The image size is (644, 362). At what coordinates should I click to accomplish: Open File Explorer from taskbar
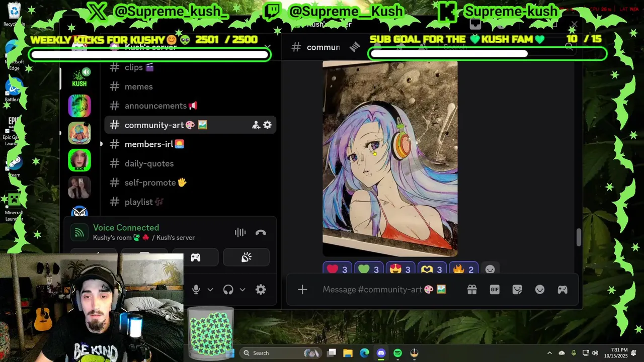click(x=348, y=353)
